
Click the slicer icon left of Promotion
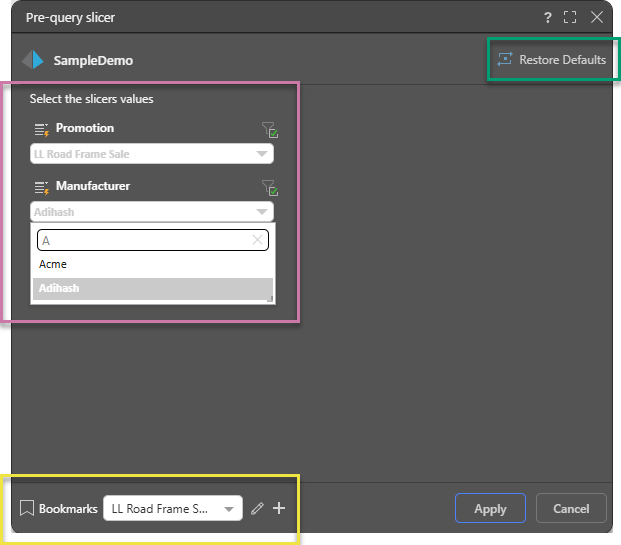click(41, 129)
